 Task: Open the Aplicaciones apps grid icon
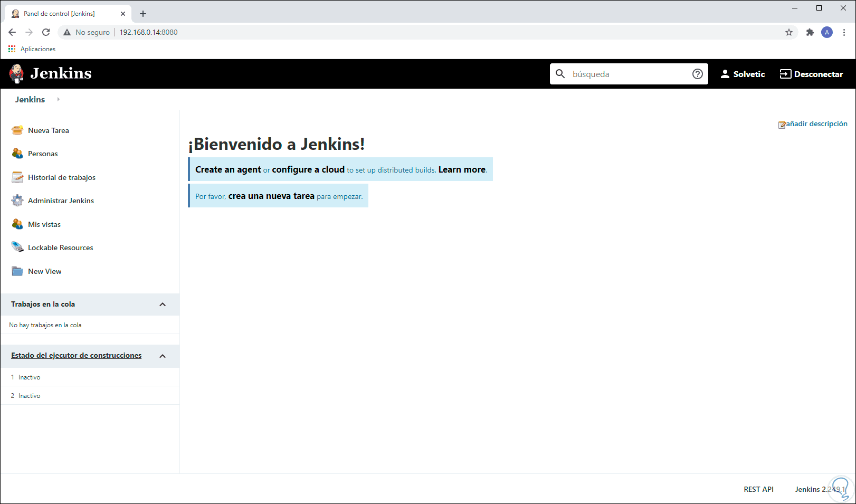[12, 49]
